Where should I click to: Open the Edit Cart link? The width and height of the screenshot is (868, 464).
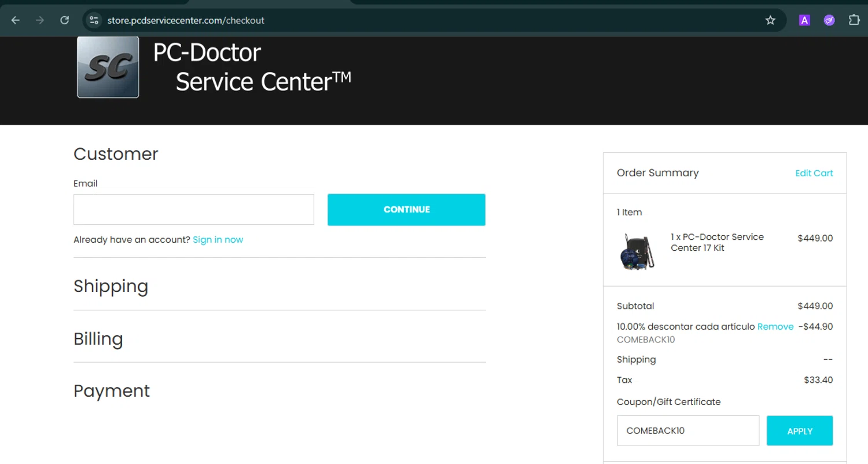(814, 173)
